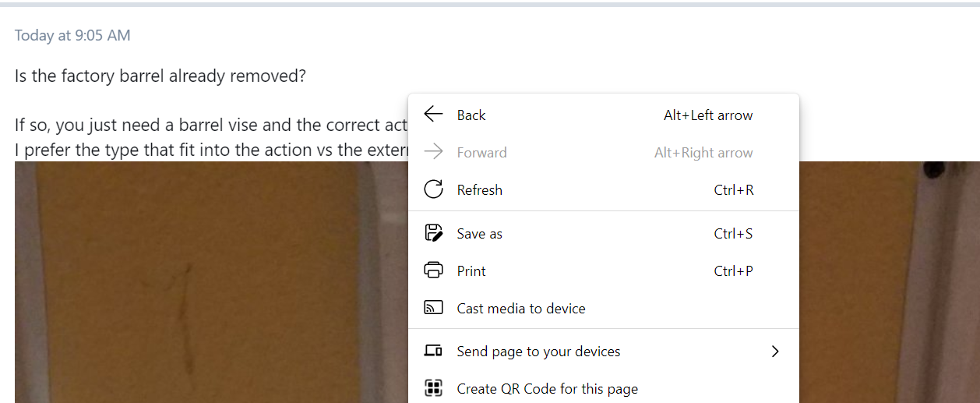Choose Print from the context menu
Image resolution: width=980 pixels, height=403 pixels.
(x=604, y=270)
